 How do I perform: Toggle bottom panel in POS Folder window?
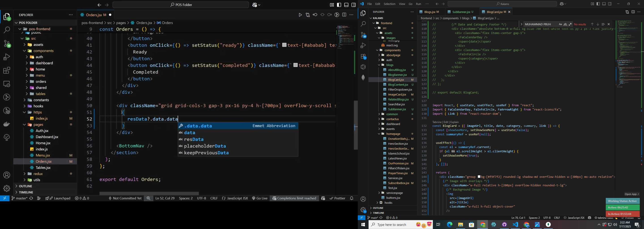(x=346, y=5)
